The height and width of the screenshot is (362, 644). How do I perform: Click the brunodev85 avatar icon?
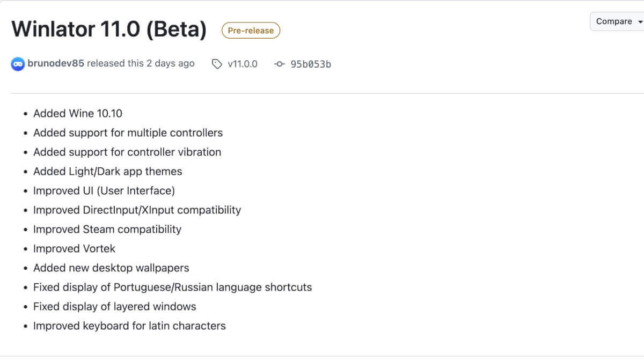coord(18,64)
